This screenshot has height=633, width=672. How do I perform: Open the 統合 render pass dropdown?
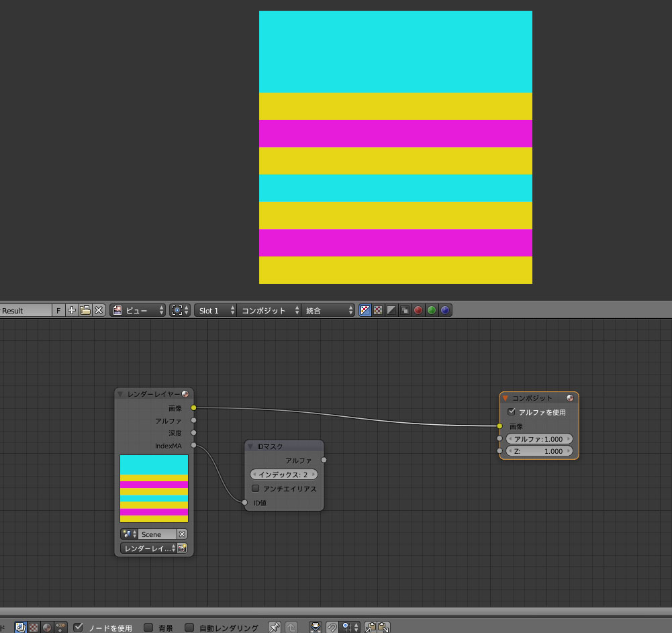click(328, 310)
